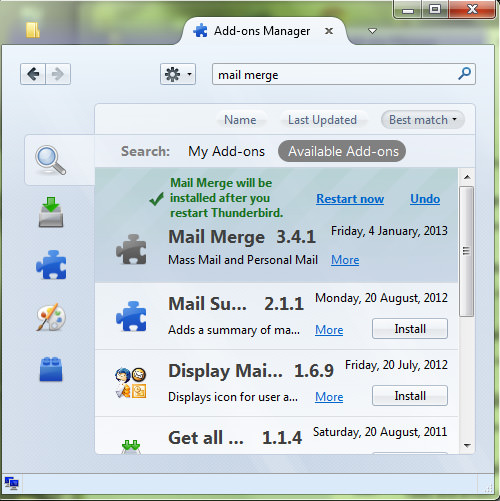Open the Appearance category paint palette
500x501 pixels.
51,317
